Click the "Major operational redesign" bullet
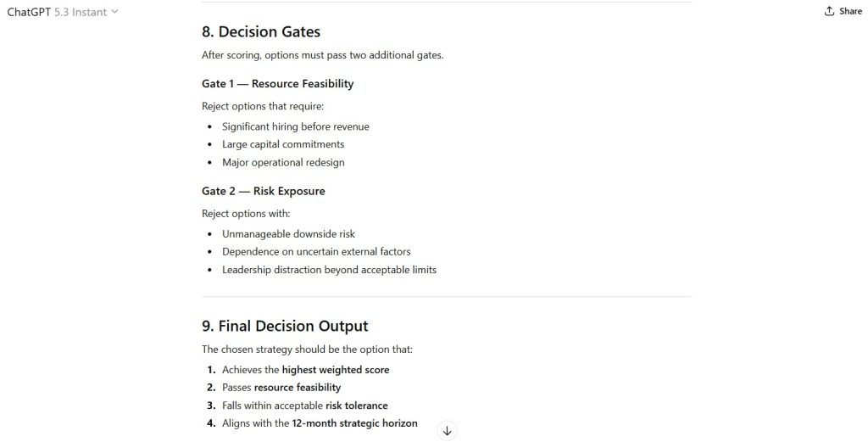This screenshot has height=442, width=868. (x=283, y=162)
